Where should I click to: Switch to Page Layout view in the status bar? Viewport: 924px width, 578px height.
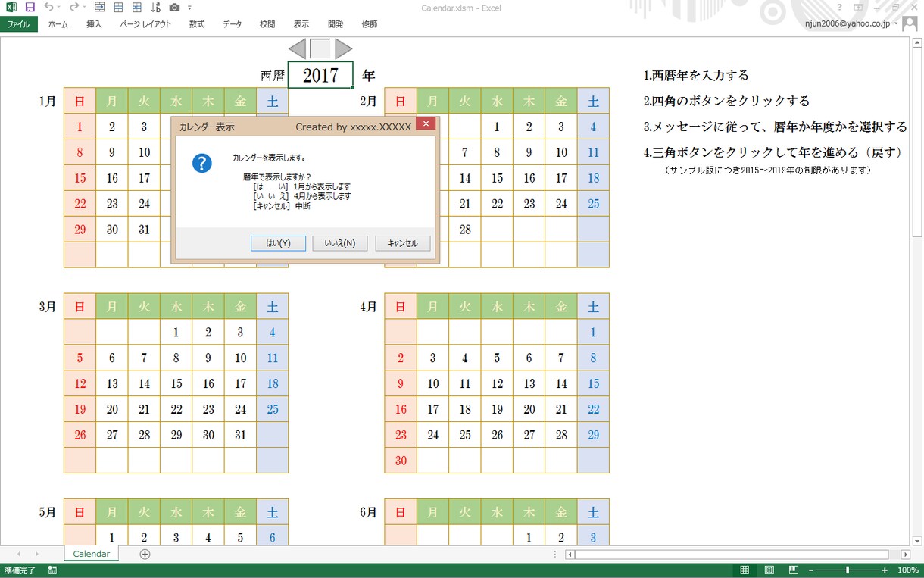tap(769, 570)
